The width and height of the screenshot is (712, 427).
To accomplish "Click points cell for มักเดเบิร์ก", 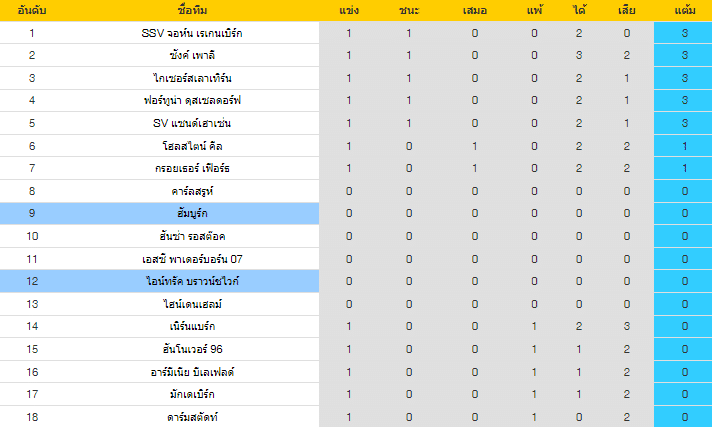I will (685, 394).
